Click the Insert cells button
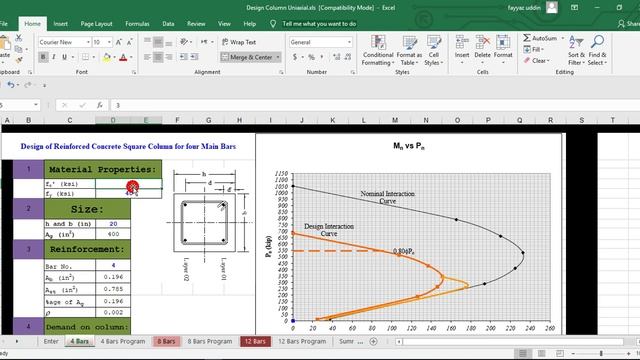The image size is (640, 360). click(462, 49)
